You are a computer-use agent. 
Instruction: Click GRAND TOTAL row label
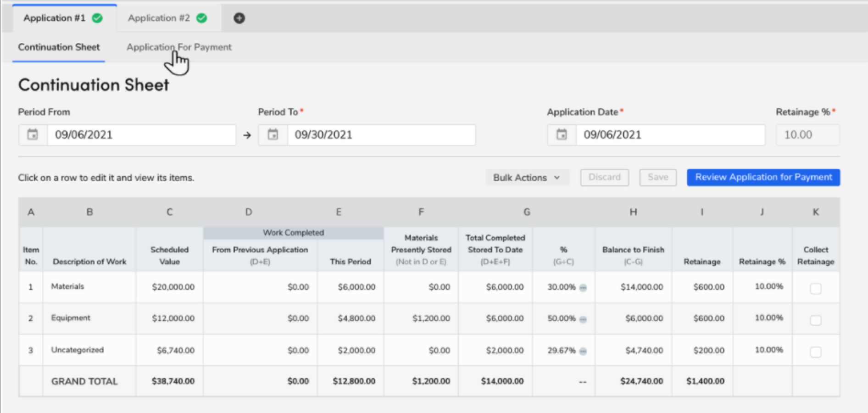[x=84, y=381]
